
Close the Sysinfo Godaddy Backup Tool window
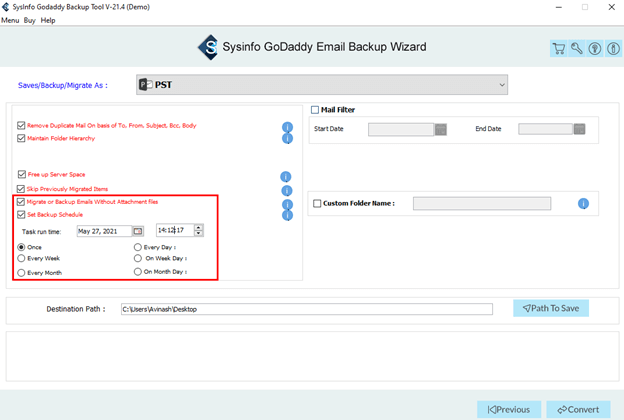pyautogui.click(x=612, y=7)
